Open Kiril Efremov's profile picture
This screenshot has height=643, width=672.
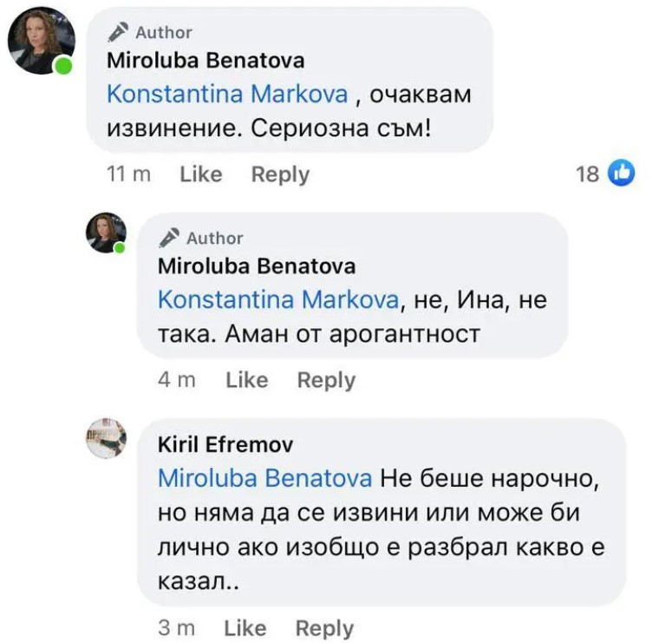pos(106,438)
